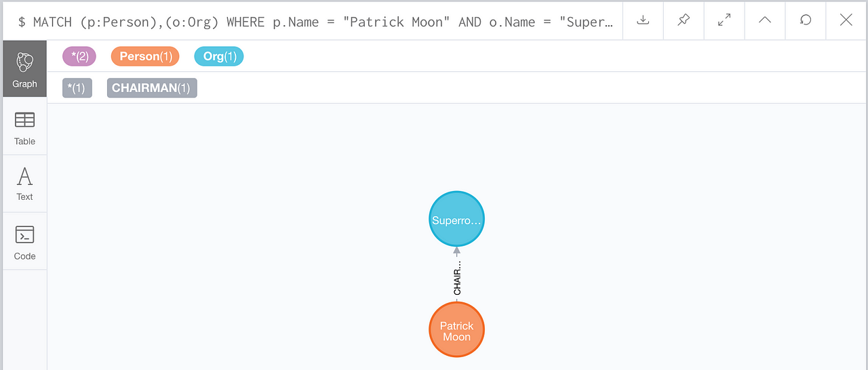Click the orange Person(1) label pill
The image size is (868, 370).
(145, 56)
